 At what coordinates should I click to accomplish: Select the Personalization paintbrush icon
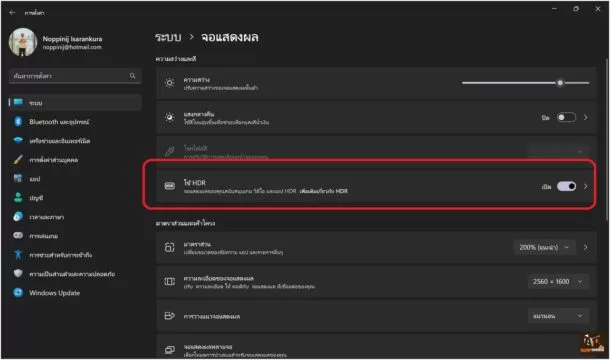(x=18, y=160)
